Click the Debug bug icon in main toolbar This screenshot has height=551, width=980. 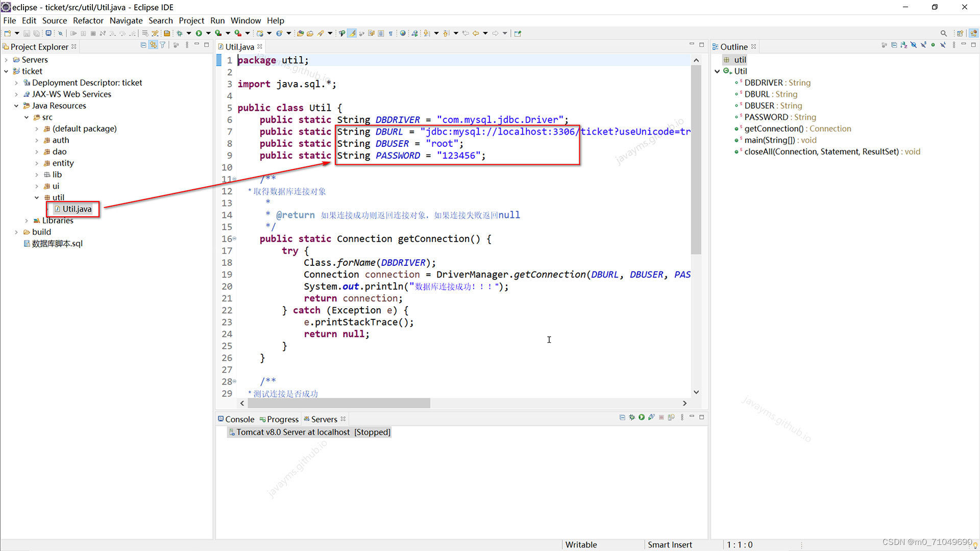(x=180, y=33)
